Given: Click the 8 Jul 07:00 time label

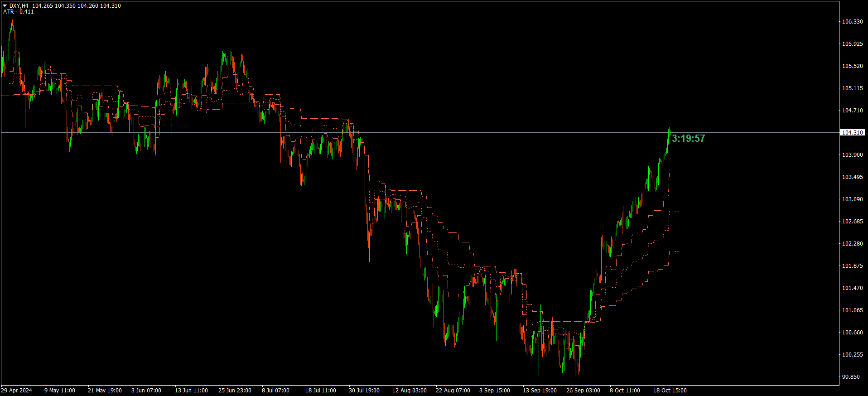Looking at the screenshot, I should [275, 390].
